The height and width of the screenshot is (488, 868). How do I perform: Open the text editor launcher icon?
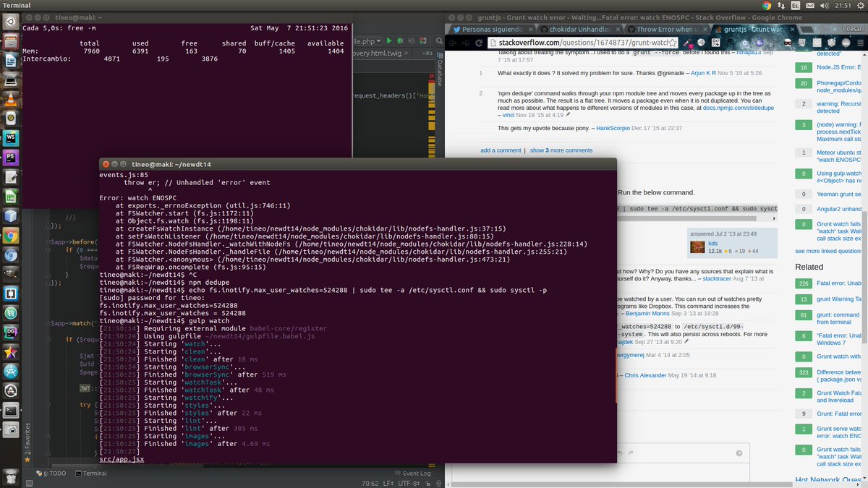[11, 176]
